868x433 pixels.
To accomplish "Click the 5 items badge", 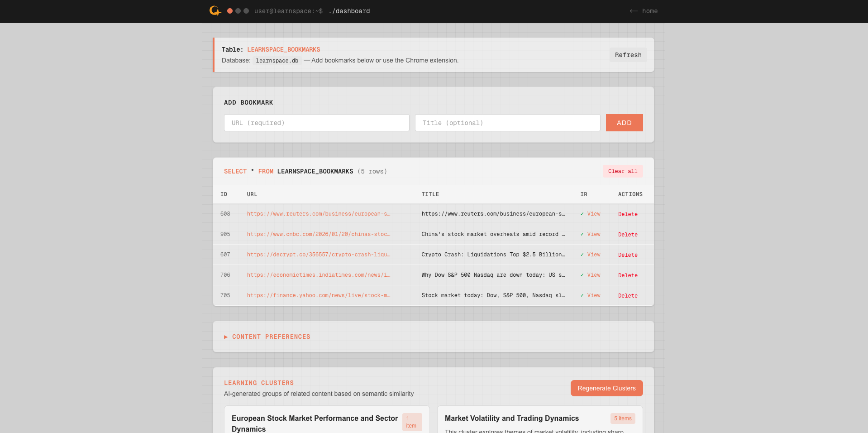I will point(623,419).
